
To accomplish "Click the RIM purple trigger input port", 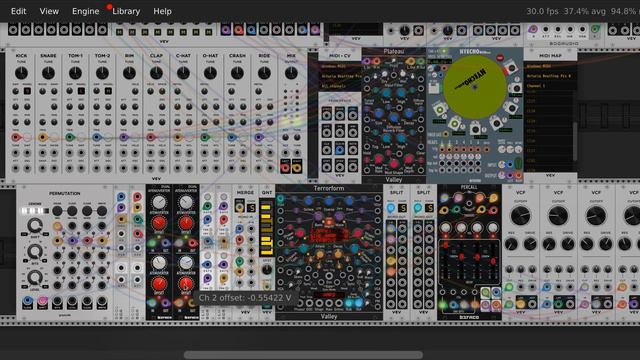I will coord(124,138).
